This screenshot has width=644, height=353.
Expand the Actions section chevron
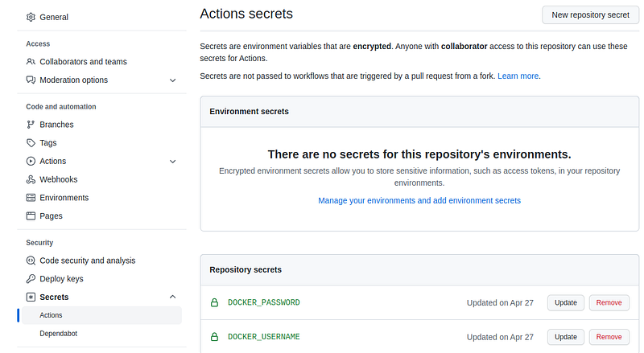point(172,162)
